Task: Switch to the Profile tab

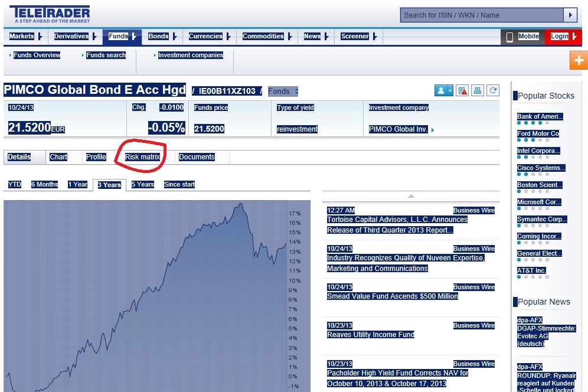Action: [96, 157]
